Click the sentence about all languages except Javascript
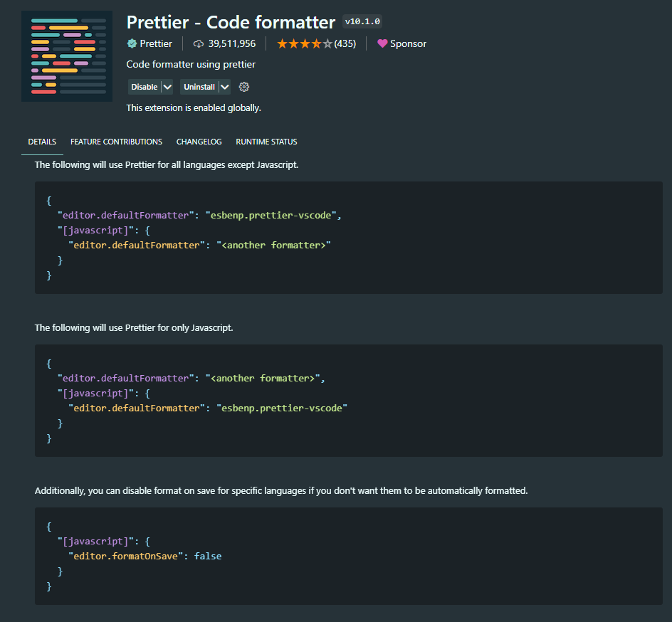The height and width of the screenshot is (622, 672). [x=167, y=165]
